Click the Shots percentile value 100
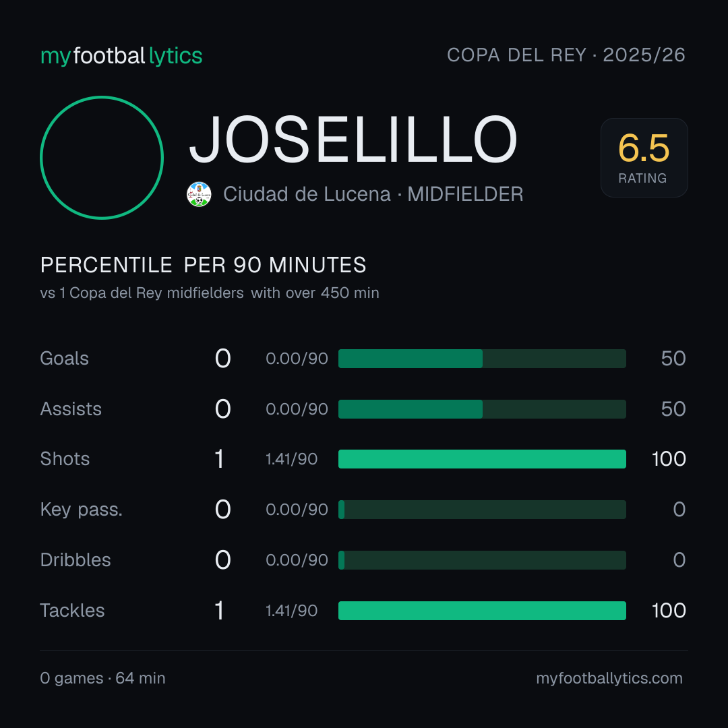The width and height of the screenshot is (728, 728). [x=669, y=459]
